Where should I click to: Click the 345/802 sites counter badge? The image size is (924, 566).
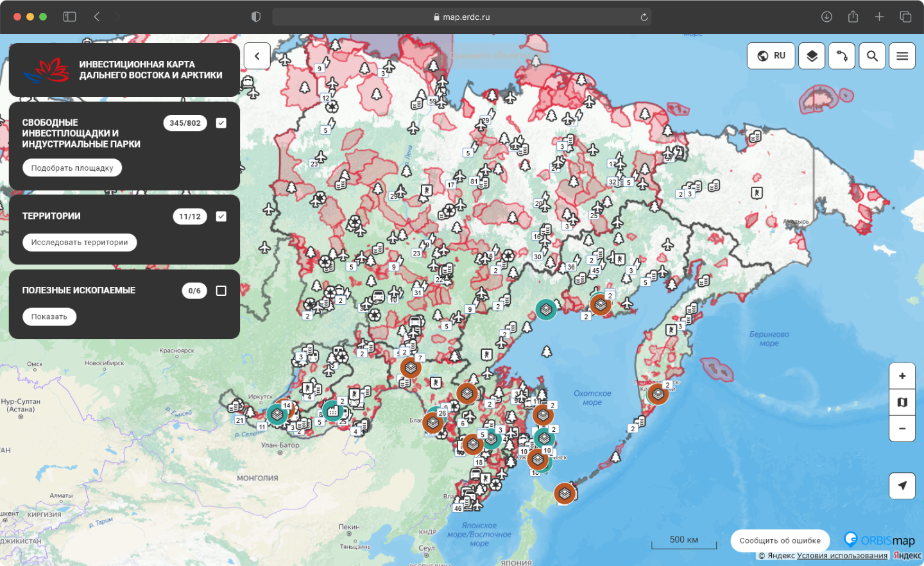coord(185,123)
